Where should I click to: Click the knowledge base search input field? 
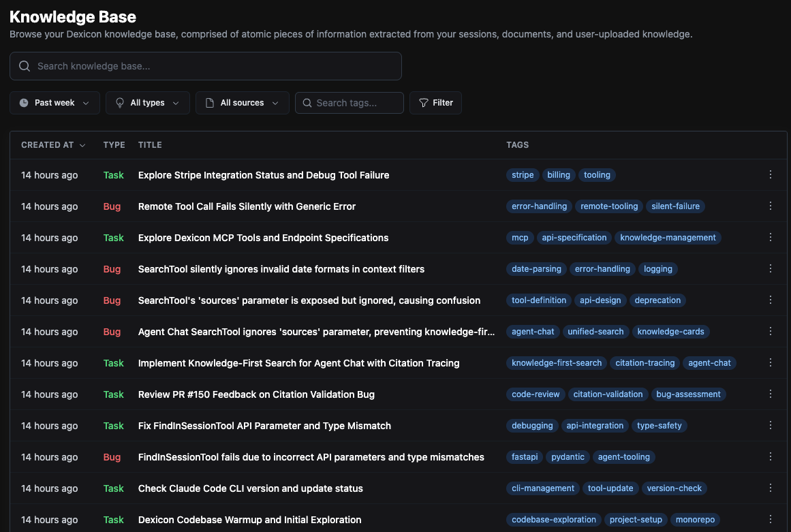point(204,65)
